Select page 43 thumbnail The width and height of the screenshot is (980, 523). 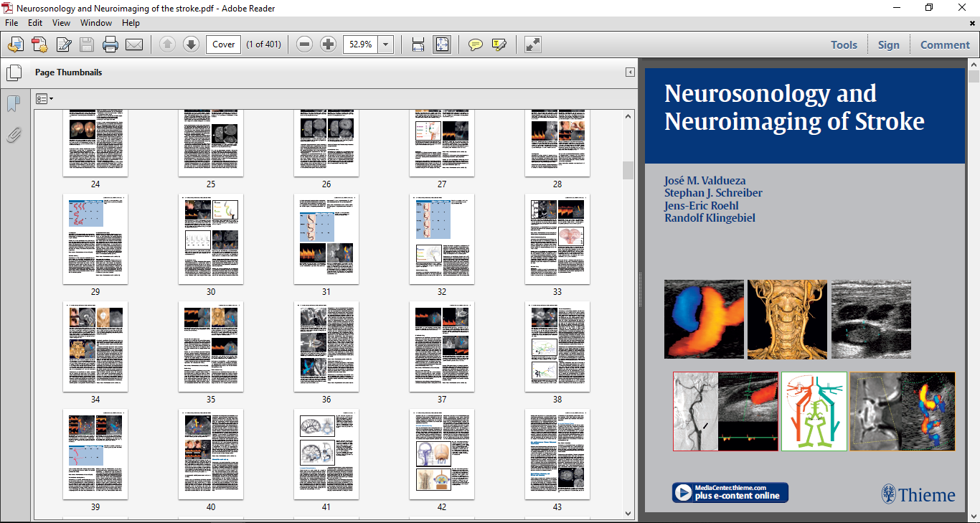pyautogui.click(x=557, y=454)
